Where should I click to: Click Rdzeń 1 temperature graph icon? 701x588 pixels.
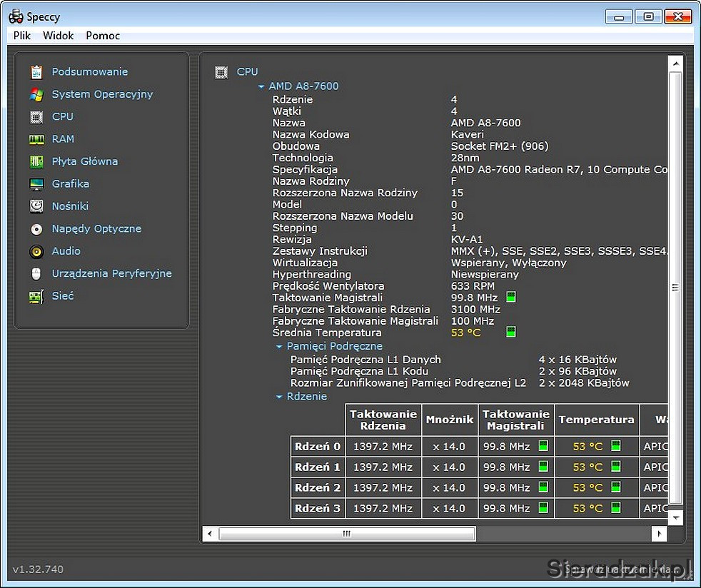click(616, 467)
